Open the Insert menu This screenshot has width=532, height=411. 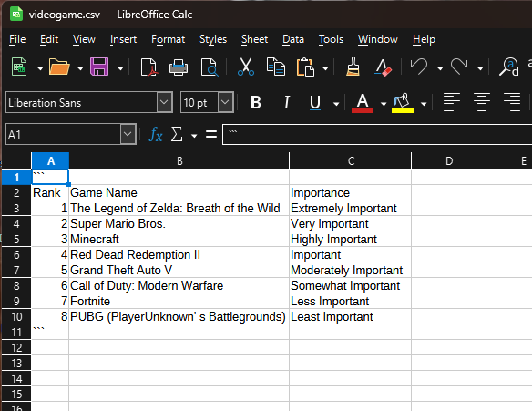pyautogui.click(x=123, y=39)
